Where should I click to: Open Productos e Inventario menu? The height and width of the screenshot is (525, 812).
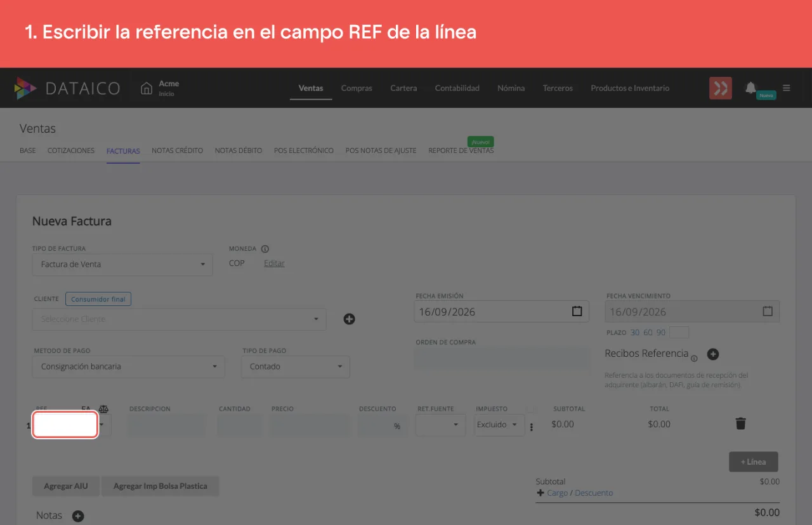click(630, 88)
